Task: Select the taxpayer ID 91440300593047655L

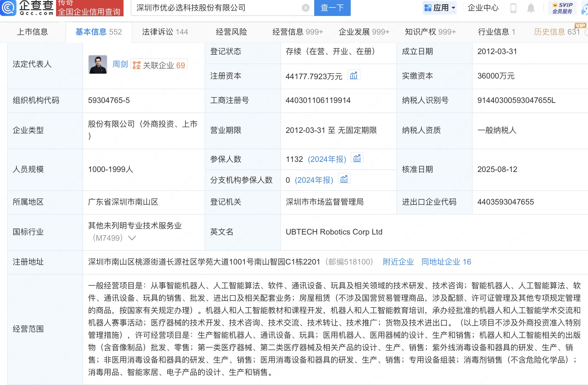Action: (x=516, y=100)
